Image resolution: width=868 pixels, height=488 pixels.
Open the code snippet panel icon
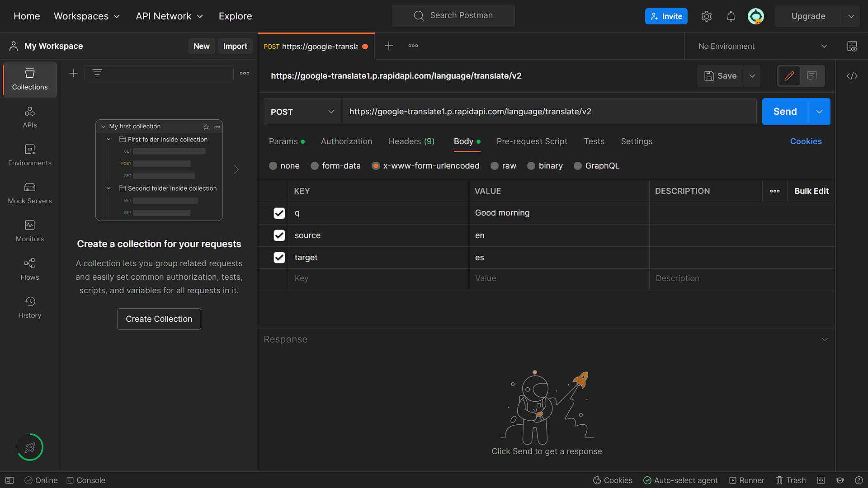coord(852,76)
